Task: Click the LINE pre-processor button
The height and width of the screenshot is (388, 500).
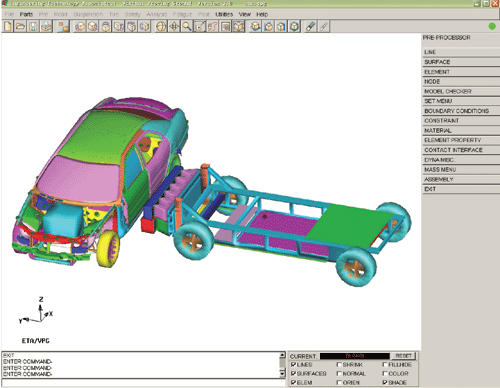Action: pos(461,52)
